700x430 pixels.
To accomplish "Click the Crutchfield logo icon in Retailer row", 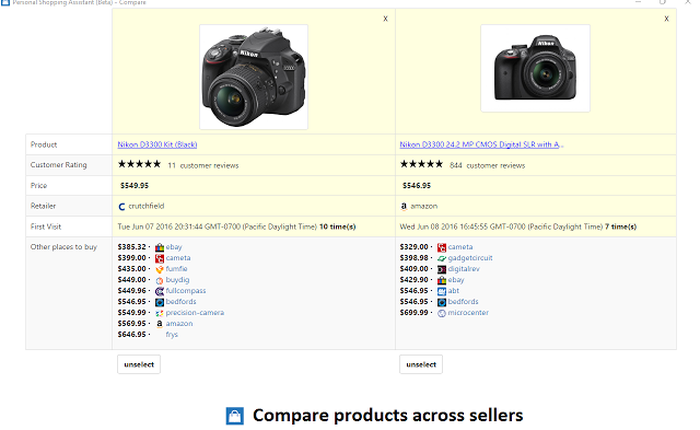I will [x=122, y=206].
